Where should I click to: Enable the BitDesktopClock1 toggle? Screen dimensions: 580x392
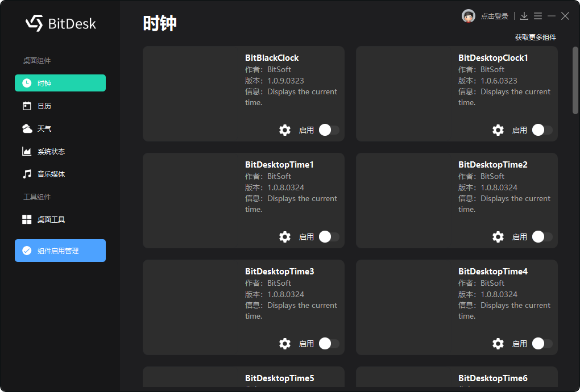coord(542,130)
